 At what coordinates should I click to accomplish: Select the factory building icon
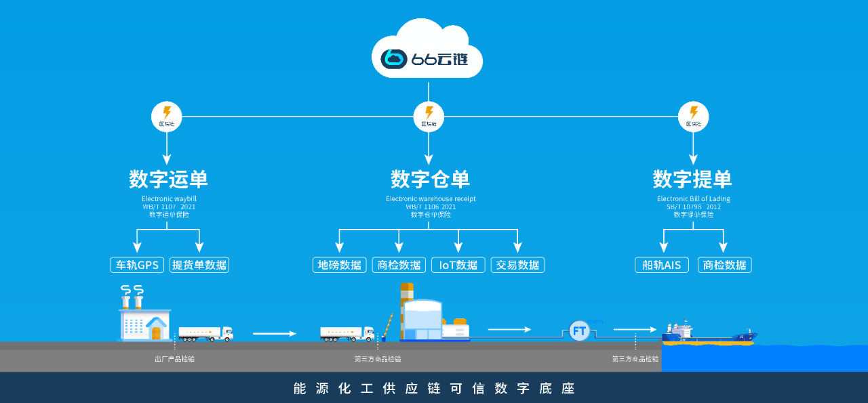coord(144,318)
